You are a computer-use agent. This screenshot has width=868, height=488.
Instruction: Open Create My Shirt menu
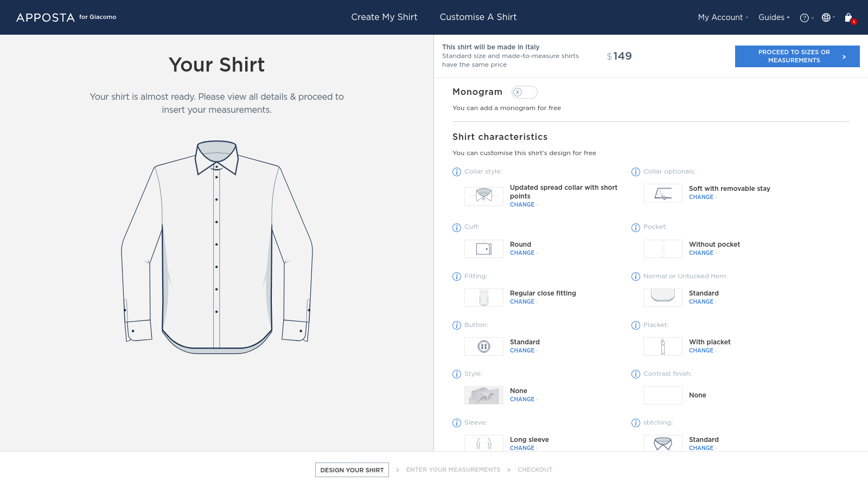(x=384, y=17)
